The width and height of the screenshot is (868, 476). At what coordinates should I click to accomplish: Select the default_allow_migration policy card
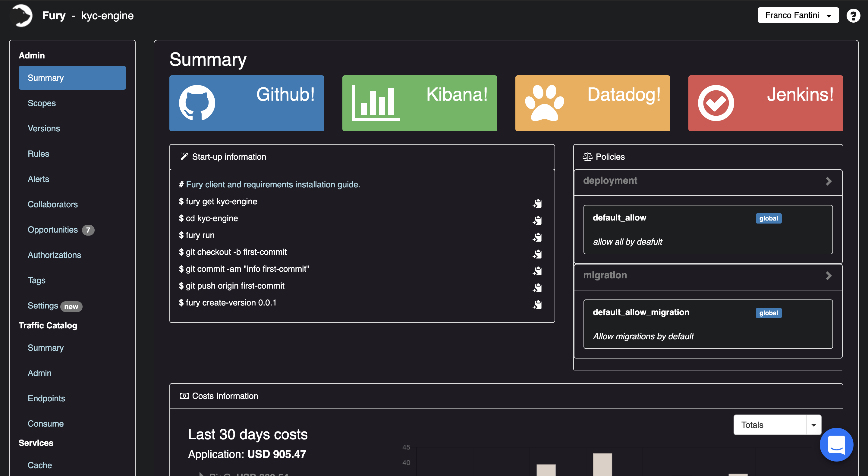[708, 324]
